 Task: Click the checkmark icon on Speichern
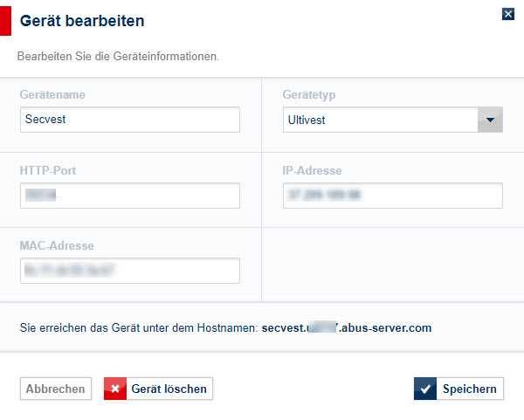(425, 389)
